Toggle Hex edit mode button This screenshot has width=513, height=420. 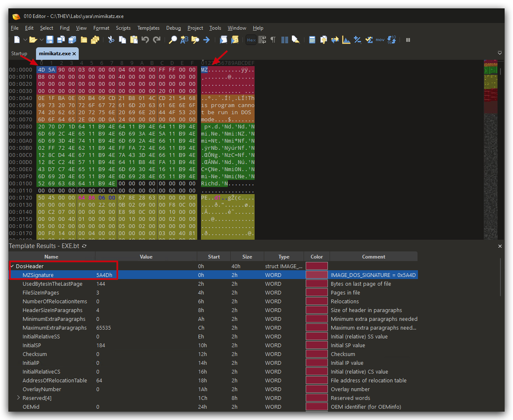click(x=251, y=40)
